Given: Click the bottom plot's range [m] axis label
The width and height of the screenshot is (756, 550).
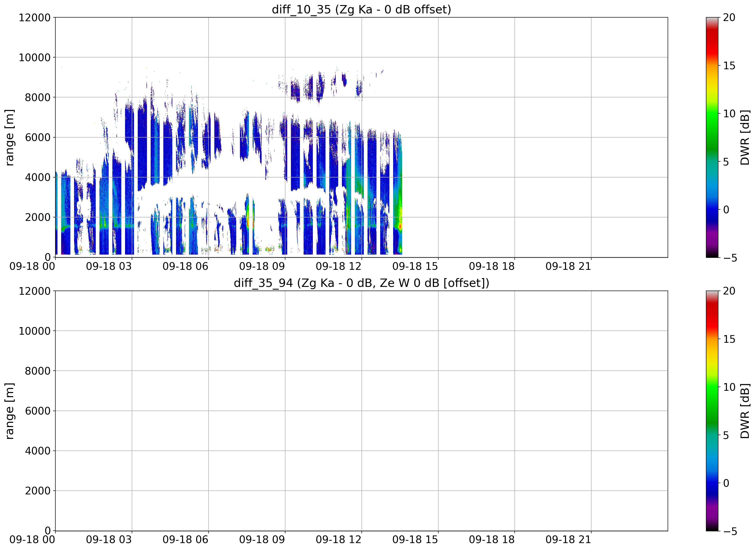Looking at the screenshot, I should (x=10, y=411).
